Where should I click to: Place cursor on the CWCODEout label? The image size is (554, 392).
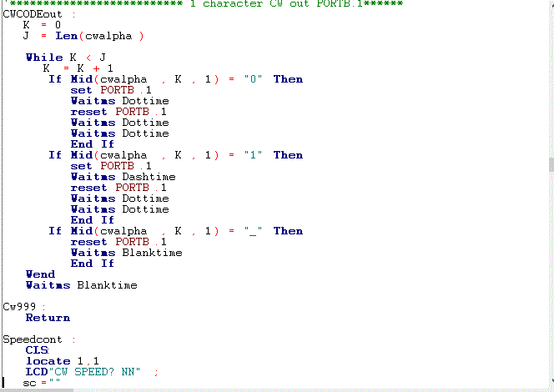click(33, 14)
